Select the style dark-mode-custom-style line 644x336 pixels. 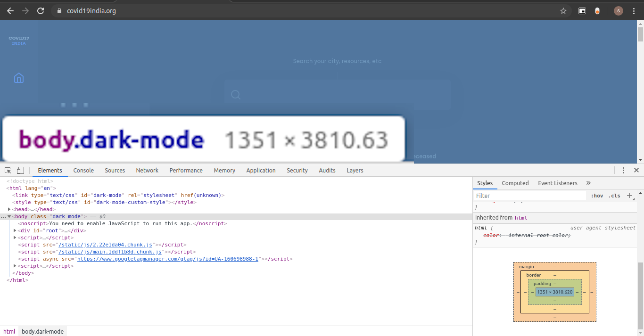104,202
